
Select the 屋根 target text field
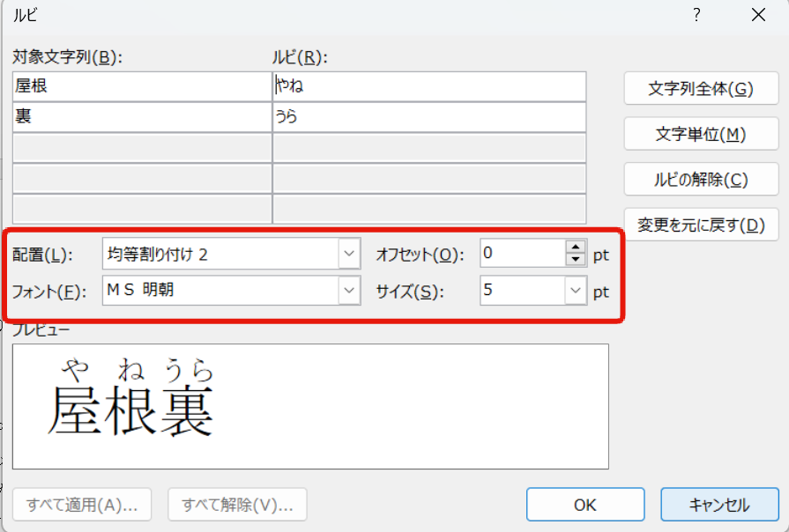(142, 86)
